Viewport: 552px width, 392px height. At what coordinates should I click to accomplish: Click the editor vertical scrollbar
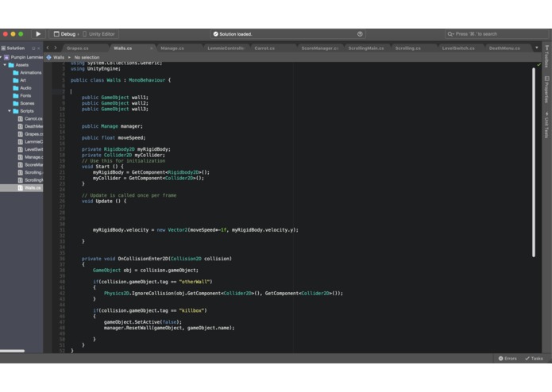[x=534, y=162]
